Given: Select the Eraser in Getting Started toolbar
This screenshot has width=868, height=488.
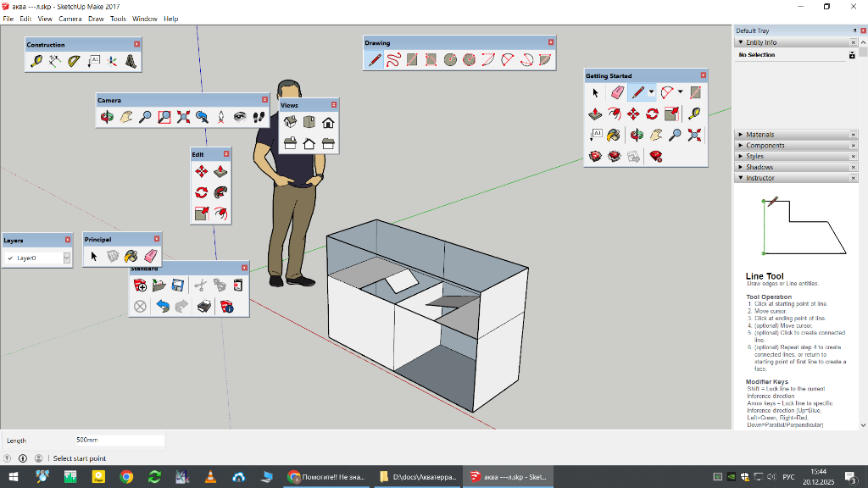Looking at the screenshot, I should tap(617, 92).
